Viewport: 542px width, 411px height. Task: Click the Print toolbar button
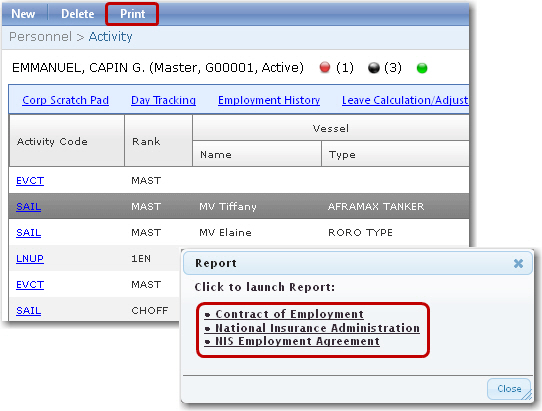(132, 14)
